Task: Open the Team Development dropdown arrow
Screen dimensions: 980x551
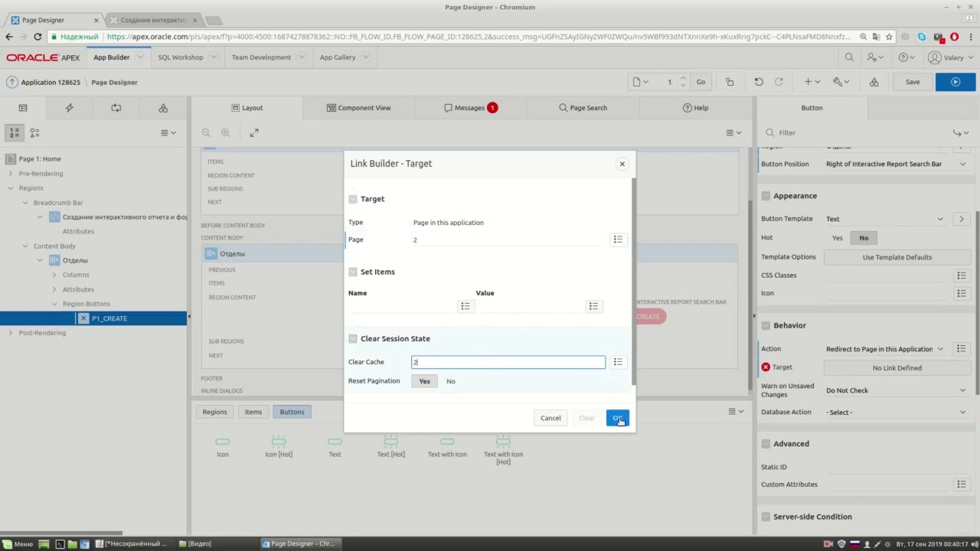Action: [x=302, y=57]
